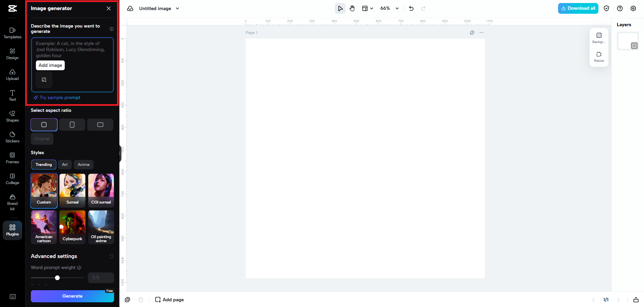Click the Resize canvas icon
The width and height of the screenshot is (644, 307).
[x=599, y=56]
